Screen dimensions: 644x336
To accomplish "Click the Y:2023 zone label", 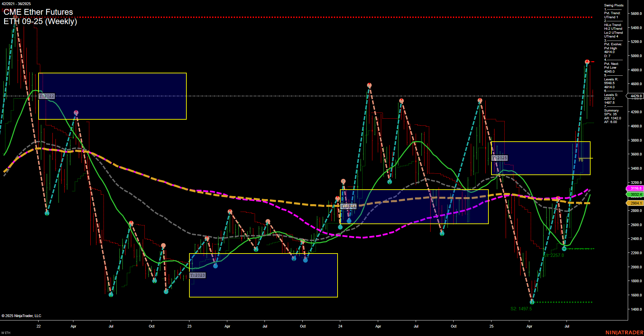I will [x=198, y=275].
